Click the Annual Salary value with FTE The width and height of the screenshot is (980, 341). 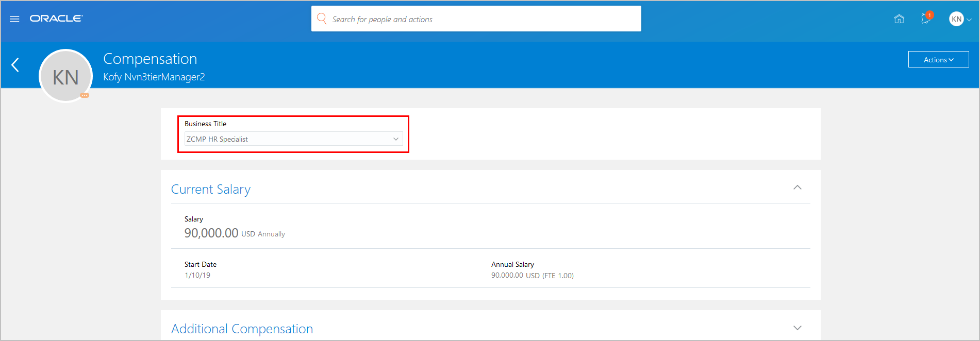coord(533,276)
